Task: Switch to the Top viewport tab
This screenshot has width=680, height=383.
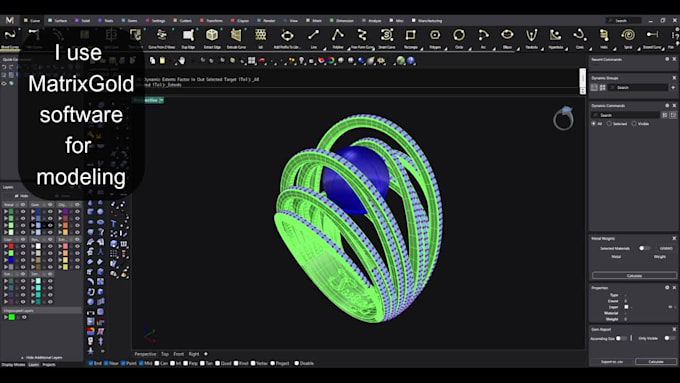Action: tap(165, 354)
